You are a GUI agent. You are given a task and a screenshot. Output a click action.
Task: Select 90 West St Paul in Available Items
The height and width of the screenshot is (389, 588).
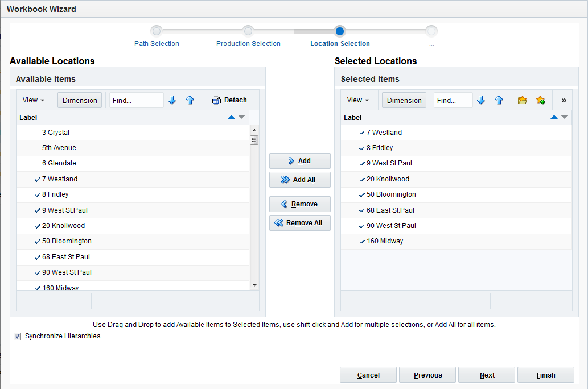tap(133, 272)
